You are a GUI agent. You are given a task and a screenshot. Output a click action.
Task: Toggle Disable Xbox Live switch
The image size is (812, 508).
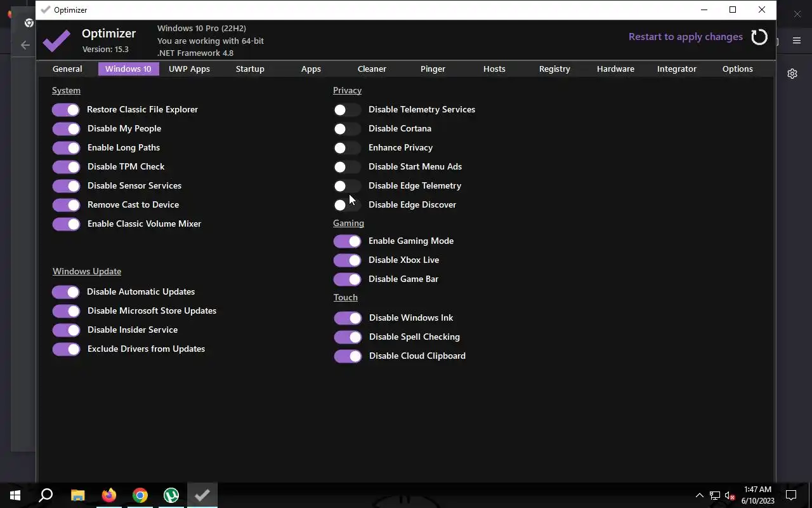click(x=347, y=260)
